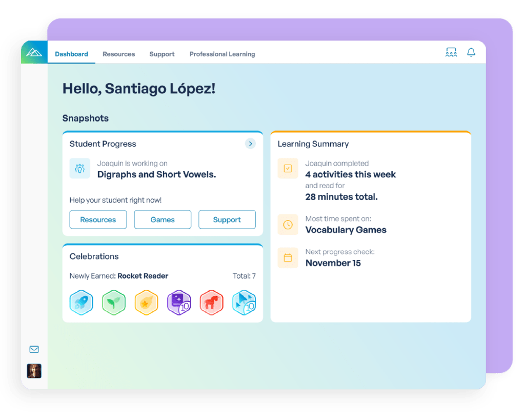Switch to the Resources tab
Screen dimensions: 525x420
(118, 54)
